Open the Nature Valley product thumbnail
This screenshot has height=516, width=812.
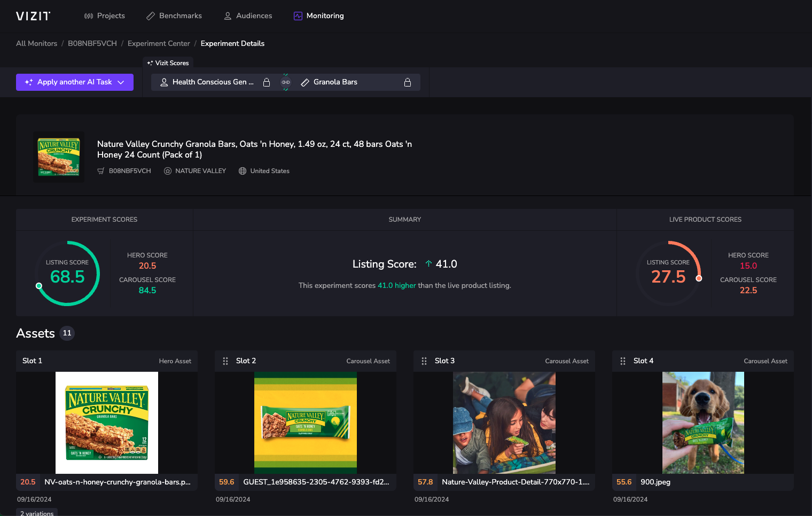[x=59, y=157]
